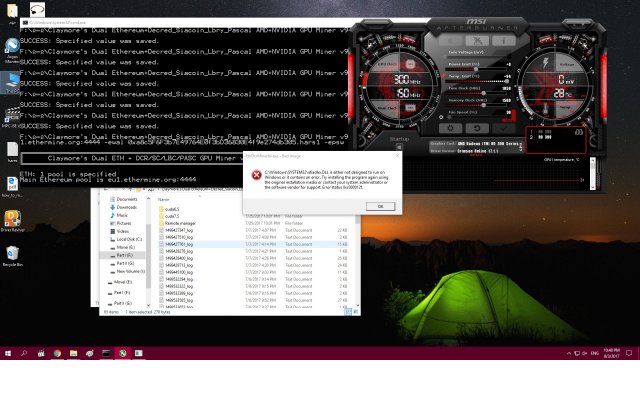This screenshot has width=640, height=402.
Task: Select the cuda6.5 folder
Action: click(x=172, y=207)
